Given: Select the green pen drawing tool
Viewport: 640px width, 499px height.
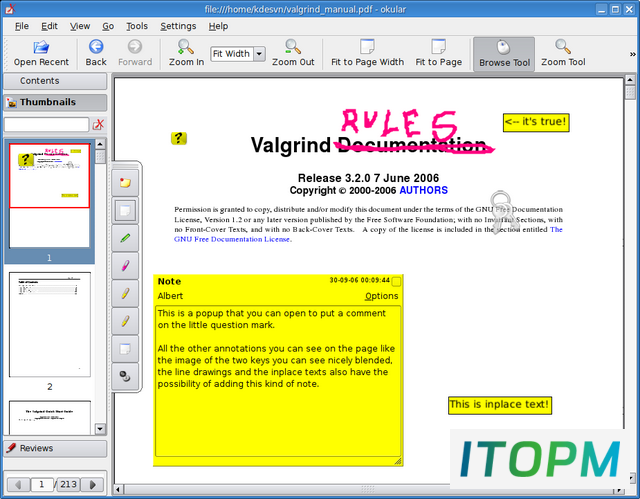Looking at the screenshot, I should click(125, 238).
